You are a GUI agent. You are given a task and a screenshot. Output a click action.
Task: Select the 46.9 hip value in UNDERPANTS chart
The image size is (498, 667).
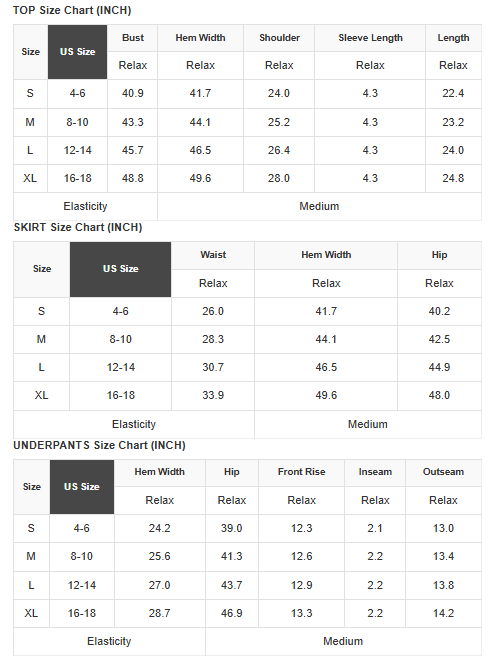click(x=232, y=613)
